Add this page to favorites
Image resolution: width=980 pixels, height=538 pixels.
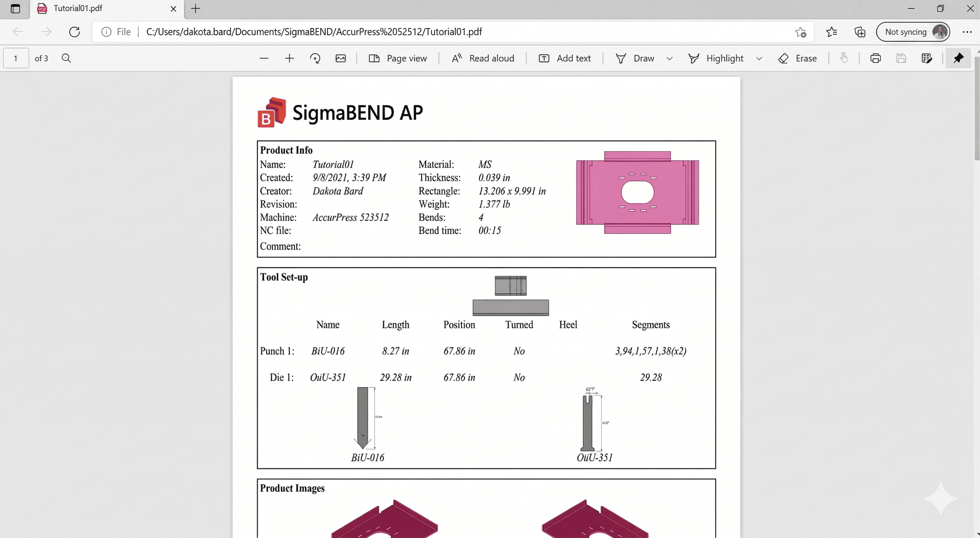tap(800, 32)
